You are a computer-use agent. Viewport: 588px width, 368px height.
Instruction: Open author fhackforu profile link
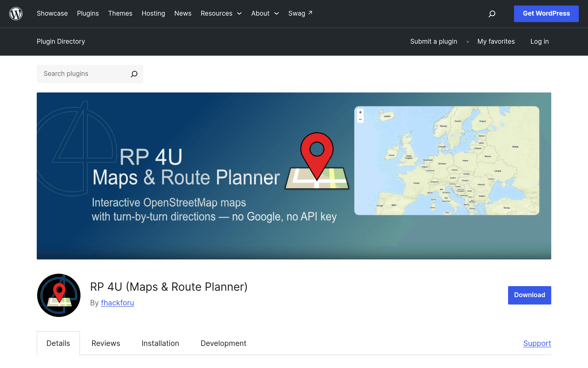(x=117, y=303)
